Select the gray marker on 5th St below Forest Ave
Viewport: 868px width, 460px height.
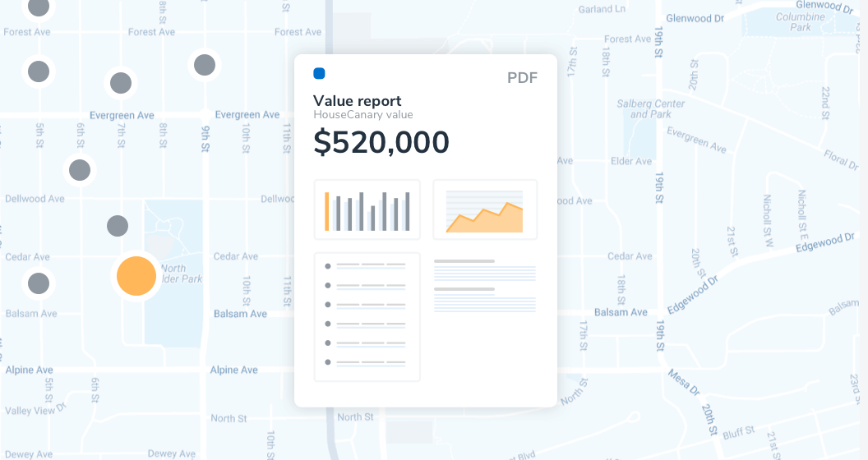pos(39,71)
